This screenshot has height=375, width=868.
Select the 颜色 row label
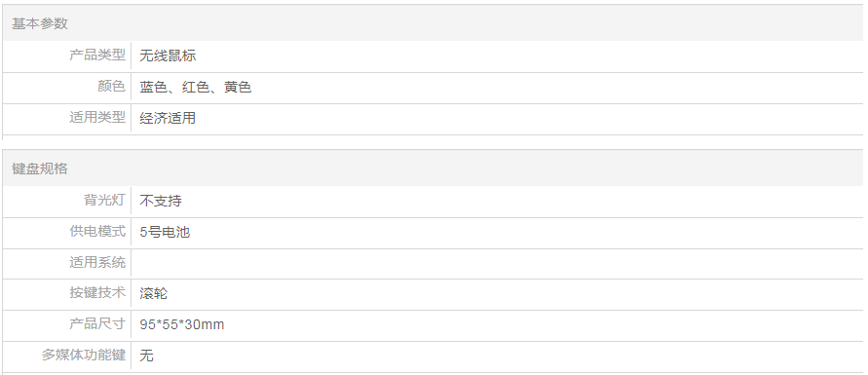click(112, 87)
